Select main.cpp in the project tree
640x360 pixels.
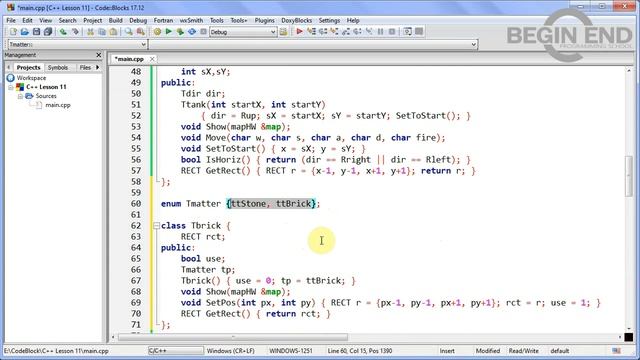[x=58, y=105]
